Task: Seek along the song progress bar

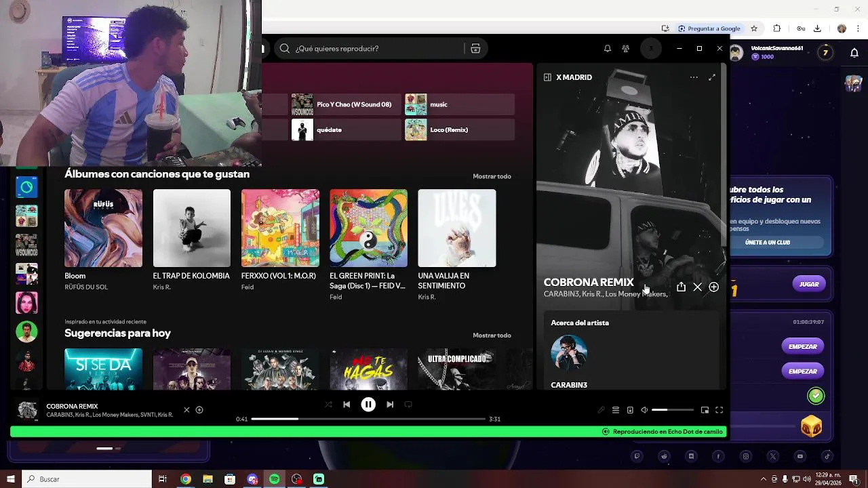Action: tap(368, 419)
